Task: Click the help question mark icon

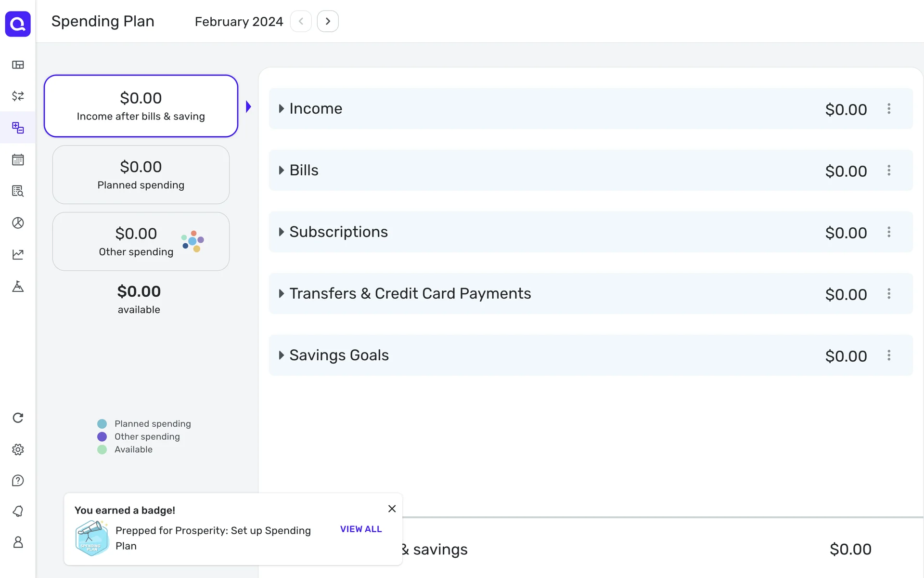Action: (x=18, y=481)
